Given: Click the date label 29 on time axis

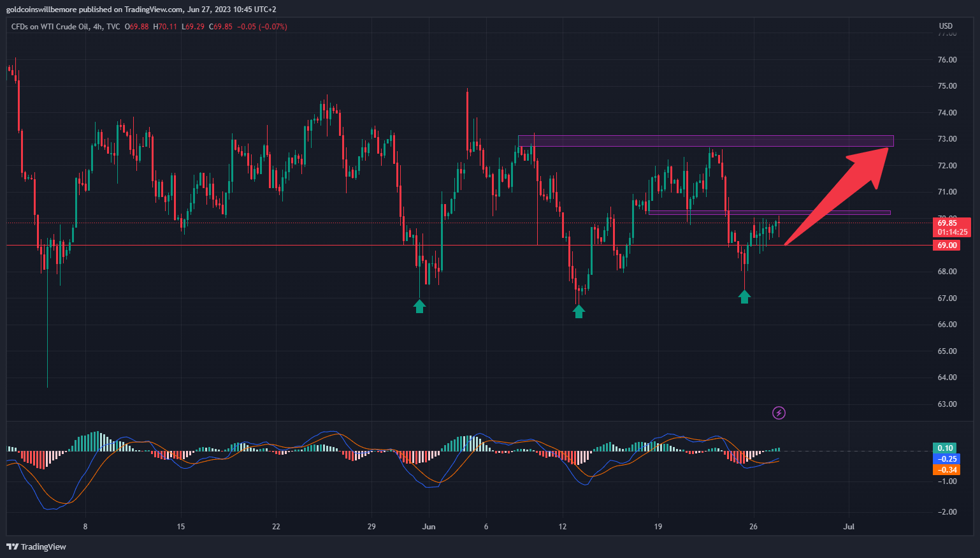Looking at the screenshot, I should (x=371, y=527).
